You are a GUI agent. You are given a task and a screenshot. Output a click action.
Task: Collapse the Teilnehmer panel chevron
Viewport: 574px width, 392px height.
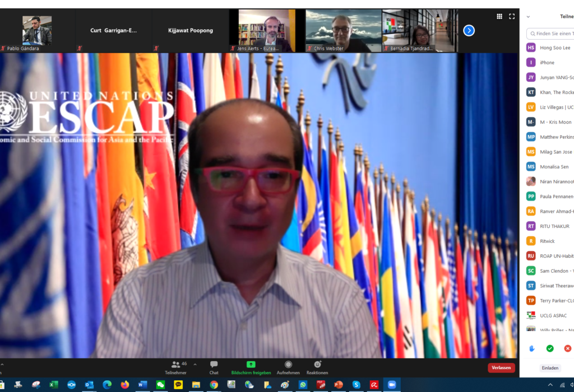coord(527,17)
